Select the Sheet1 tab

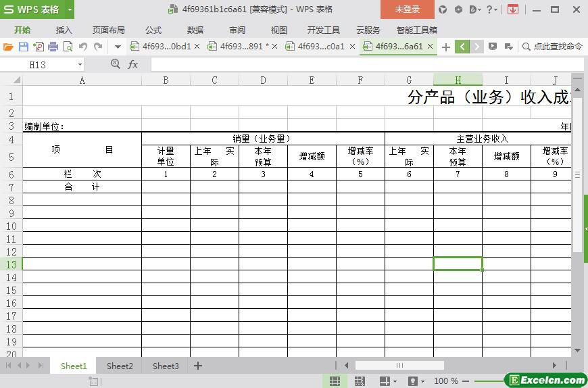(74, 366)
